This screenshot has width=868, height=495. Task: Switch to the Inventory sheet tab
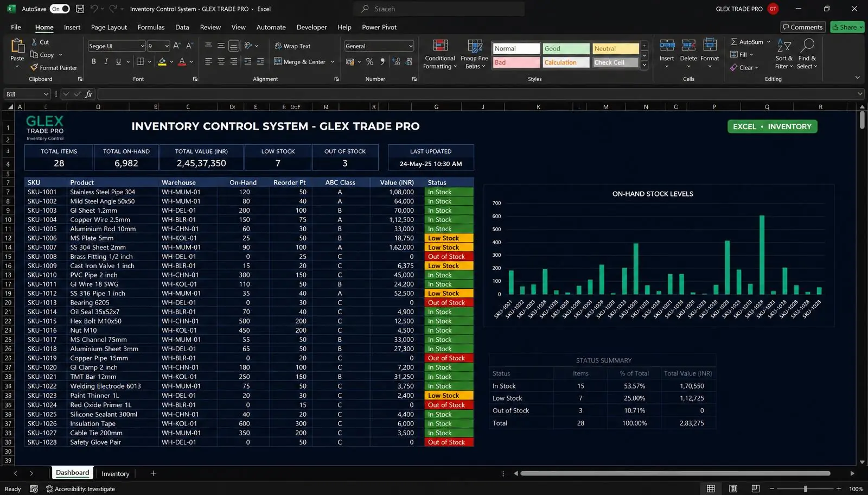(116, 473)
